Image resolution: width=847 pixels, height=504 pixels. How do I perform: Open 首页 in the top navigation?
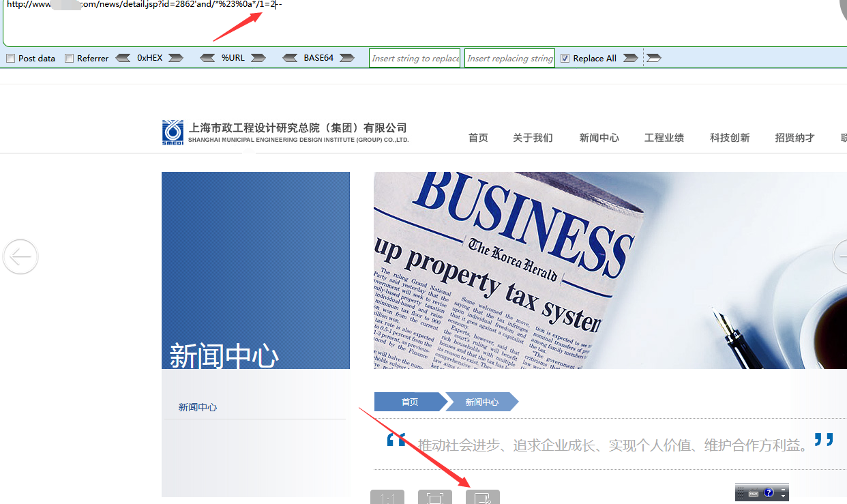click(x=478, y=138)
